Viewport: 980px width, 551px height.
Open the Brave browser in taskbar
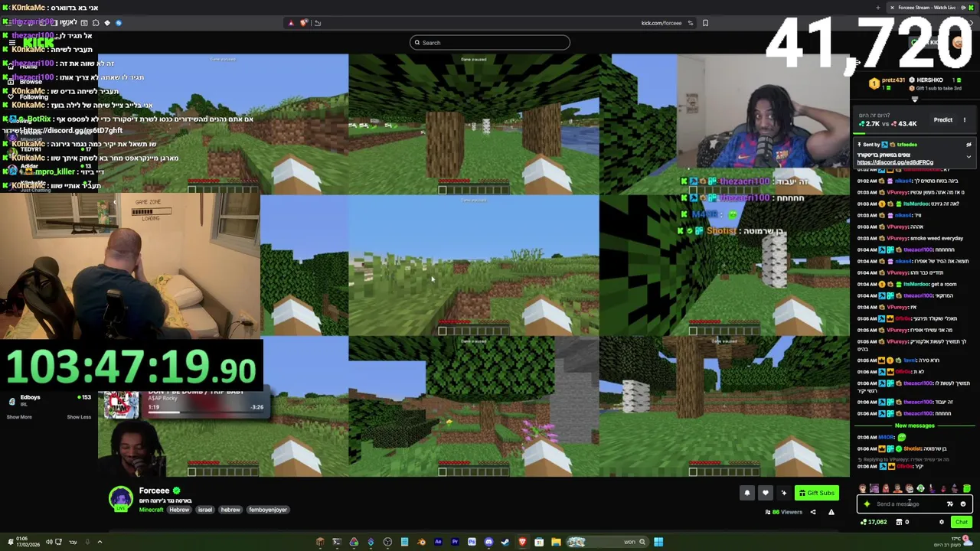coord(522,542)
